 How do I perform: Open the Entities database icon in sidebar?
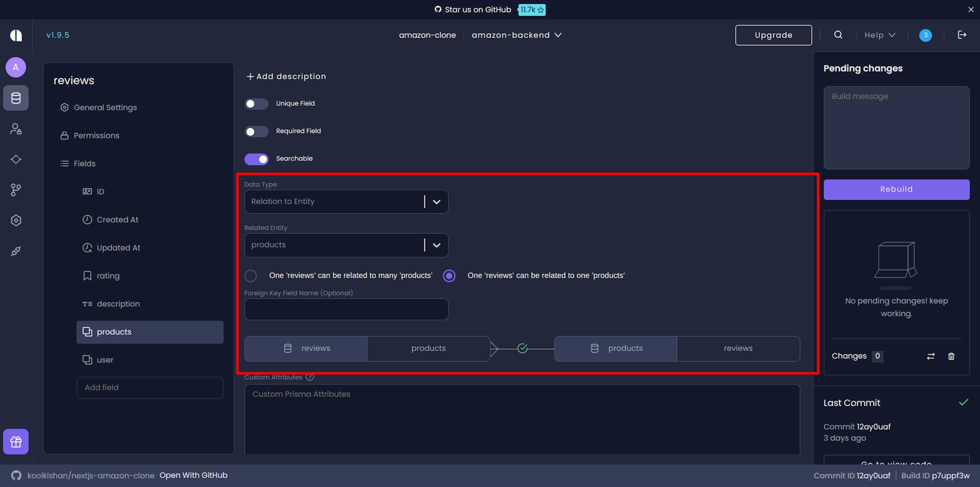coord(16,98)
